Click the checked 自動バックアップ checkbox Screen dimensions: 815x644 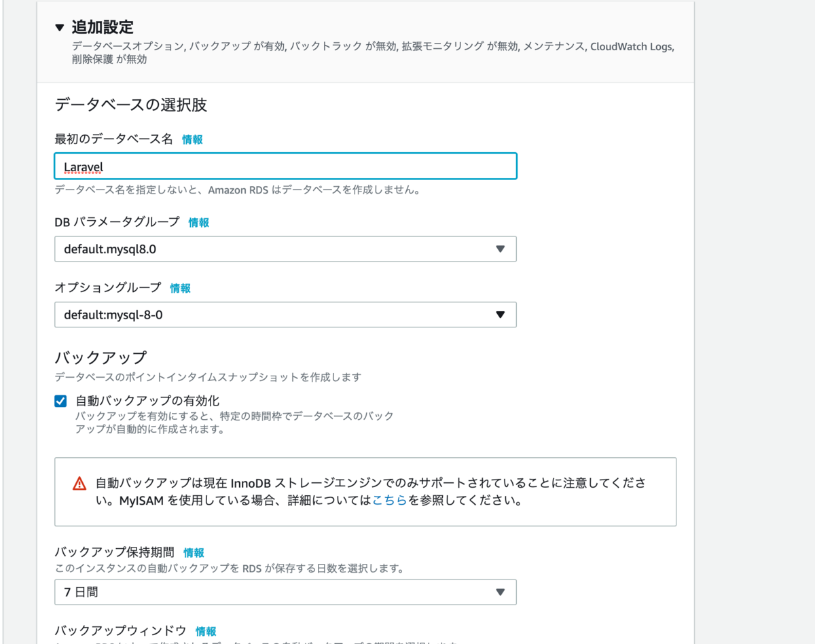[x=60, y=401]
